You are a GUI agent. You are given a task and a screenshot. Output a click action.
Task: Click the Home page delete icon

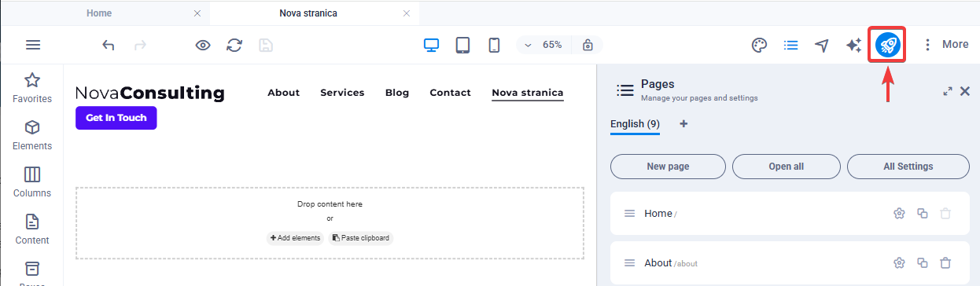pos(945,214)
